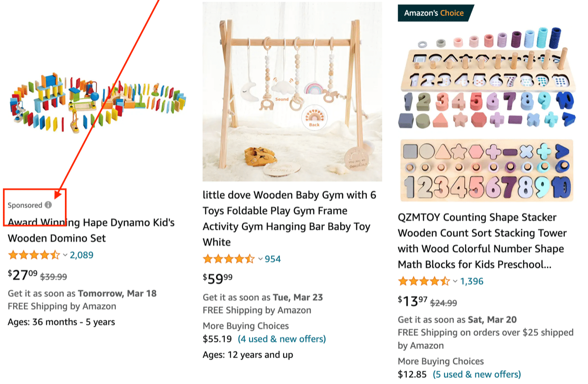The width and height of the screenshot is (588, 384).
Task: Open the 954 reviews link
Action: [273, 259]
